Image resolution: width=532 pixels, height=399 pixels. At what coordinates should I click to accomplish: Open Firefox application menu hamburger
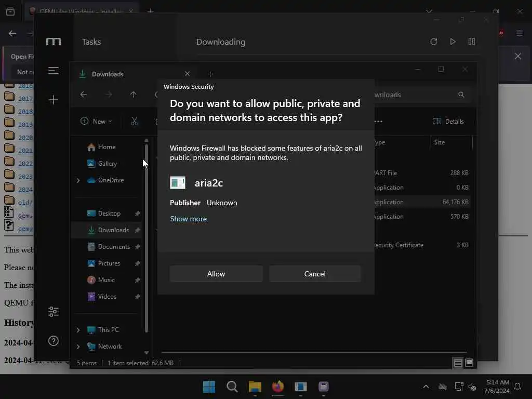520,33
